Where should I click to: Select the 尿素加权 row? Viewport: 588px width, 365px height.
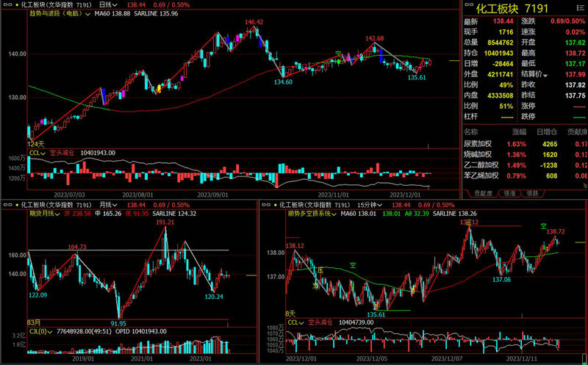pos(526,144)
